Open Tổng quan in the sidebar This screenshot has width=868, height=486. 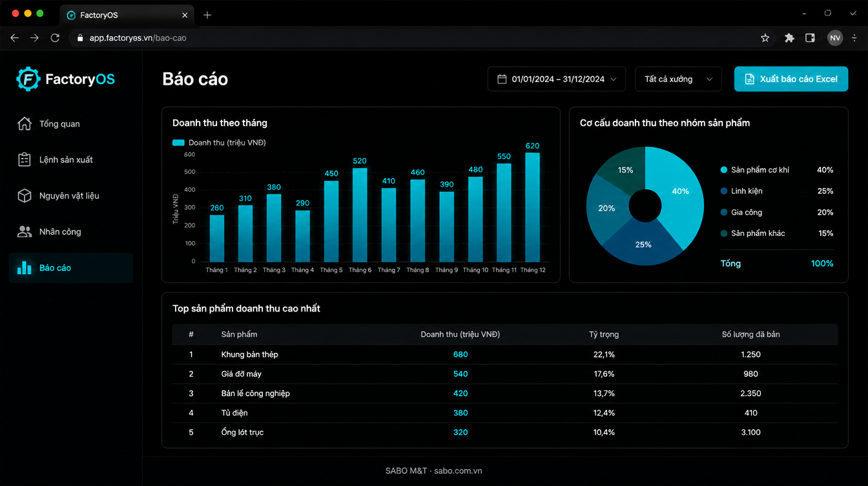point(71,123)
